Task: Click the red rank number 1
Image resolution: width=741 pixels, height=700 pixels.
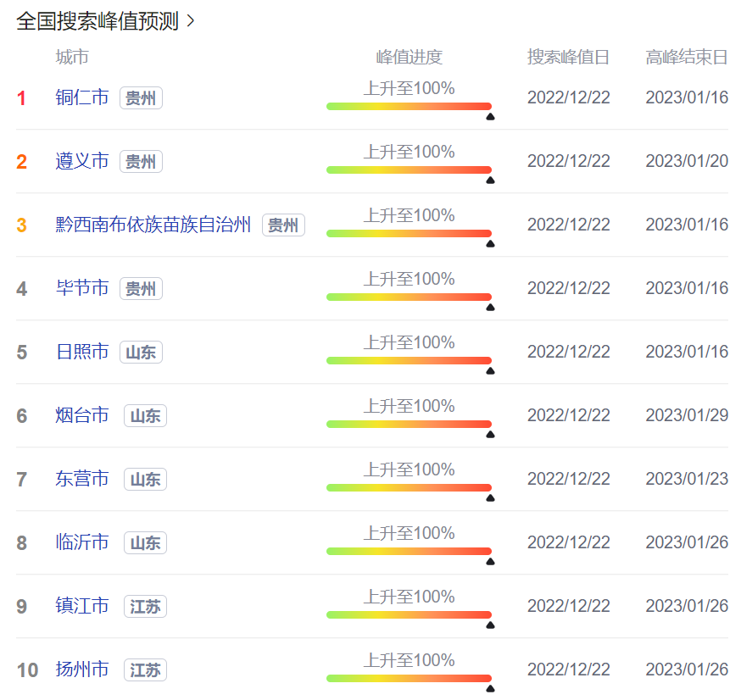Action: (21, 98)
